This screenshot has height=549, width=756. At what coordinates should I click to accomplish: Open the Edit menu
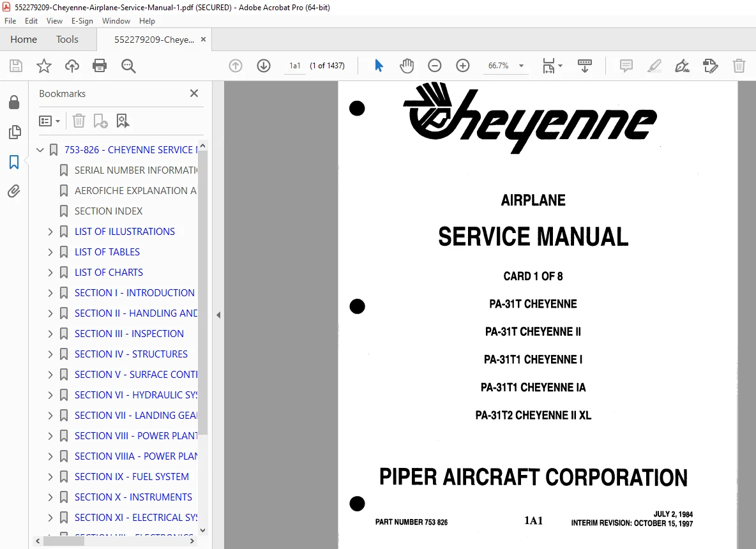point(31,21)
